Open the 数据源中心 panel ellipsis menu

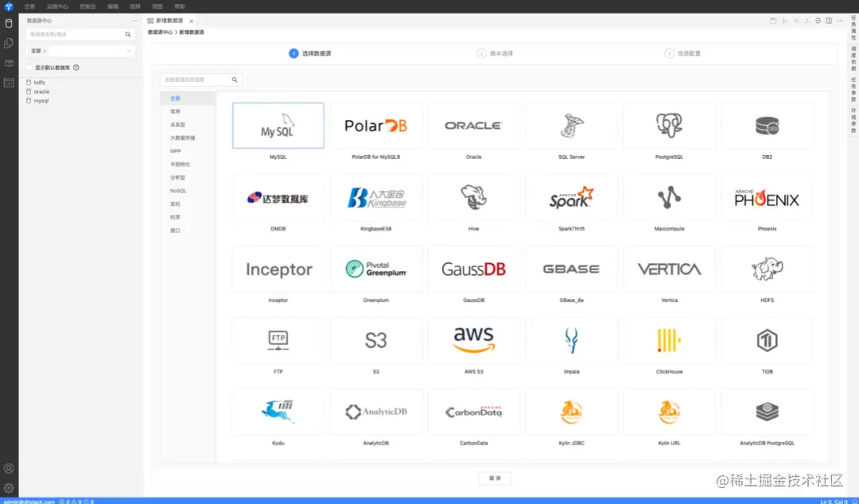[x=134, y=21]
